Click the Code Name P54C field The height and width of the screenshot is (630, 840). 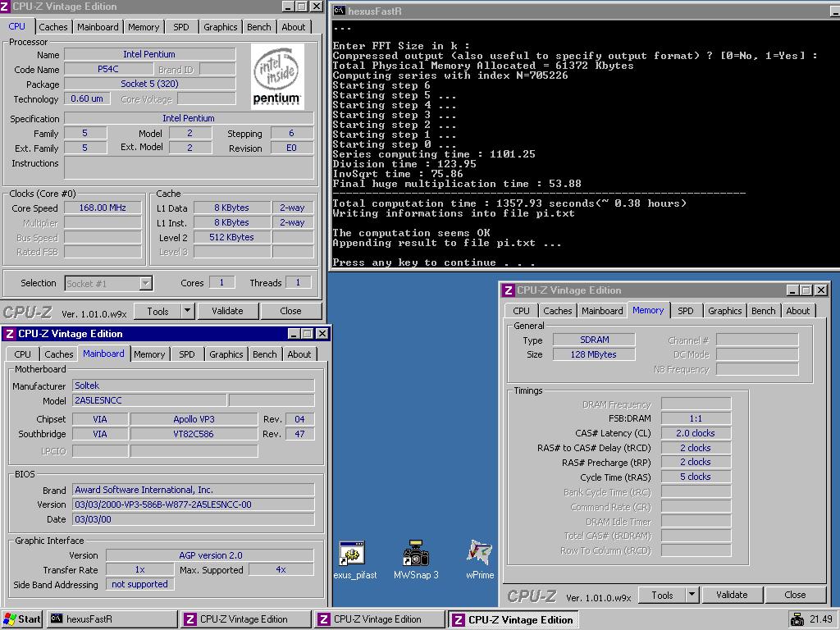pyautogui.click(x=108, y=69)
